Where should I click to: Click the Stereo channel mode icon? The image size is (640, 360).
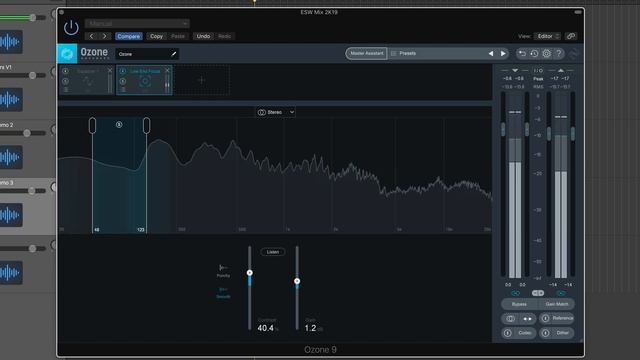262,112
